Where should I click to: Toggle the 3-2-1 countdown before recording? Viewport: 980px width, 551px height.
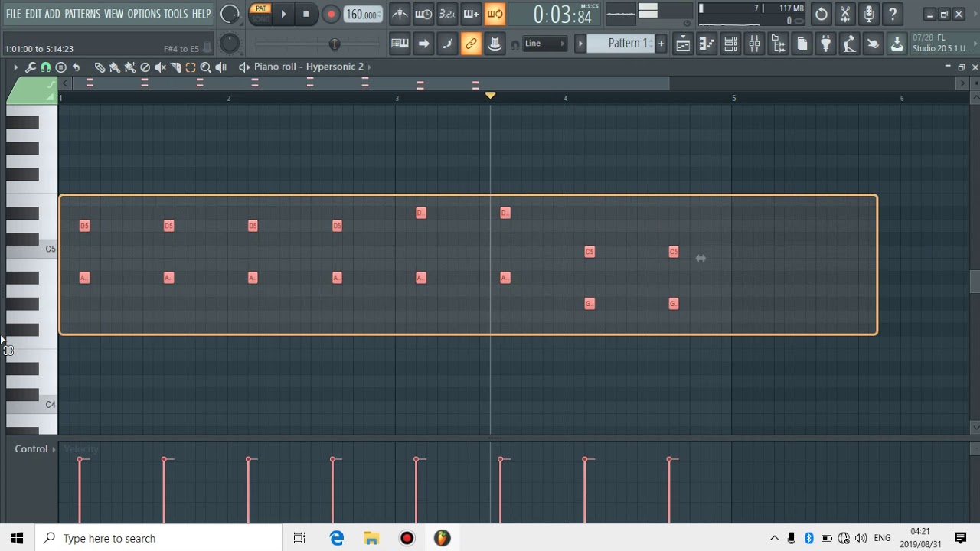pyautogui.click(x=447, y=14)
